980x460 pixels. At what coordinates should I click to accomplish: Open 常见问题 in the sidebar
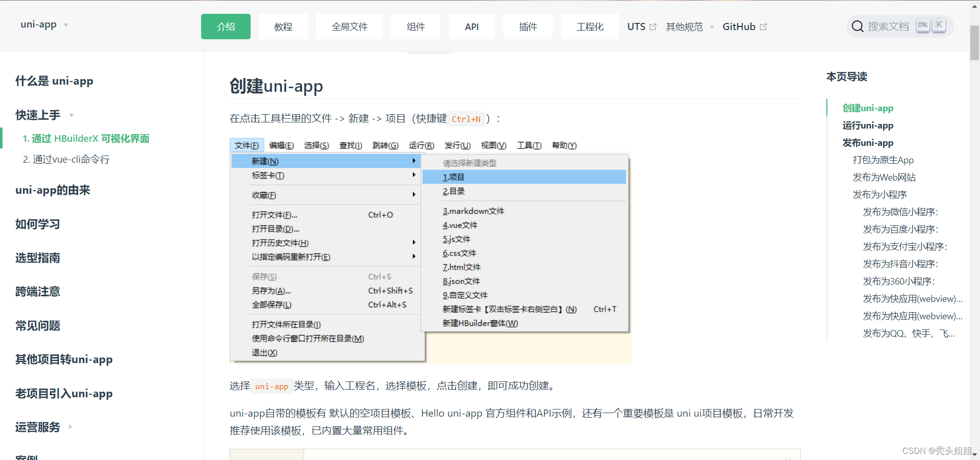(38, 326)
